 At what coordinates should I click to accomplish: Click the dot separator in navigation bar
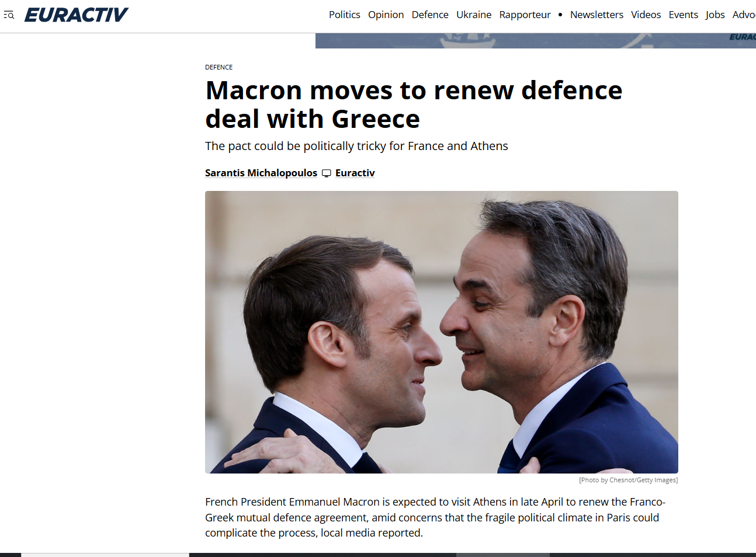560,15
